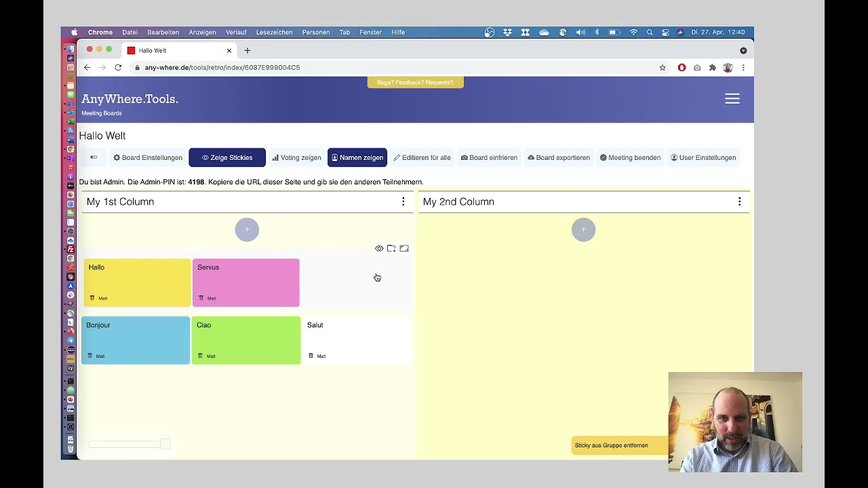Click the browser address bar URL
868x488 pixels.
pos(222,68)
